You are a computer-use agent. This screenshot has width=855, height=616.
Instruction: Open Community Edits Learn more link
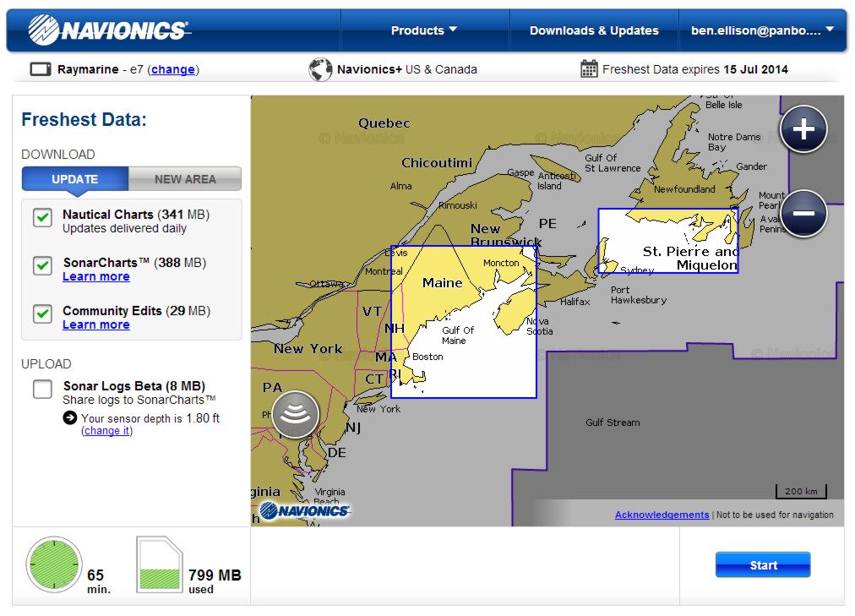click(96, 324)
